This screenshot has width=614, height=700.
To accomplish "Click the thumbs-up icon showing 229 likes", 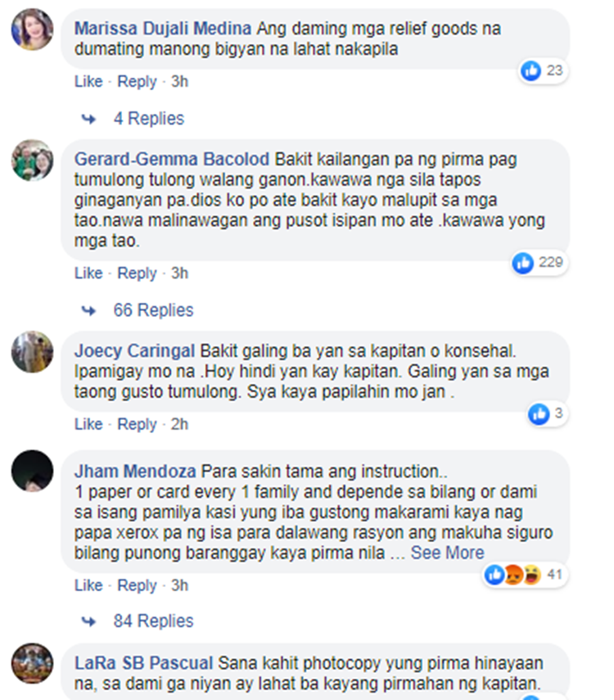I will tap(523, 263).
